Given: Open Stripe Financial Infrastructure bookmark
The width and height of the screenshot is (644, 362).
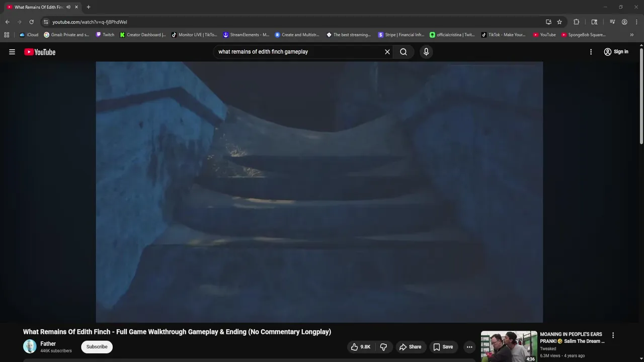Looking at the screenshot, I should [x=401, y=35].
